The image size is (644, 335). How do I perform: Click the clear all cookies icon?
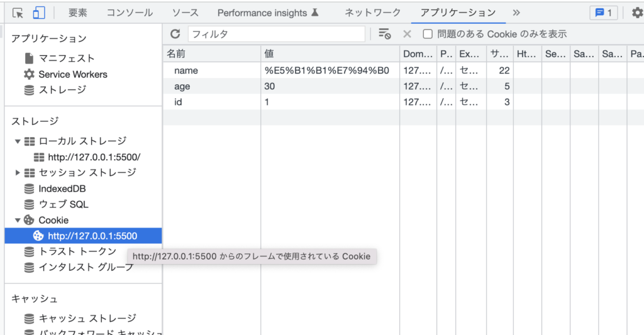coord(384,34)
